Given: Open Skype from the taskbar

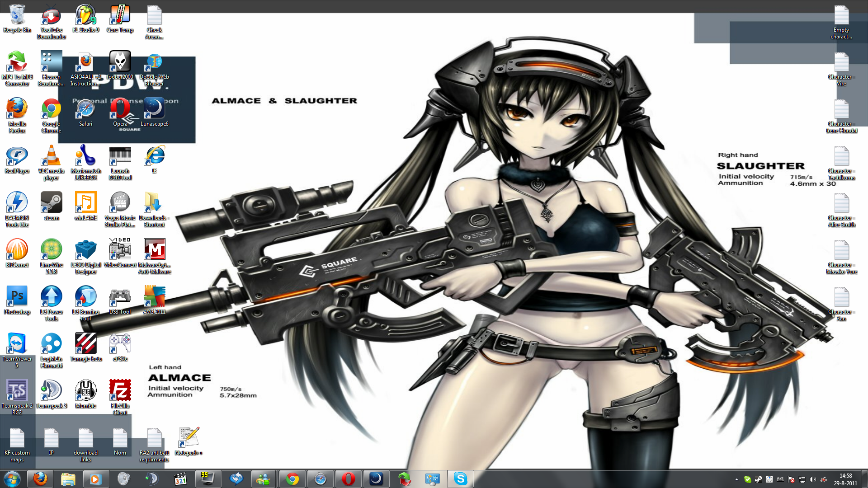Looking at the screenshot, I should pos(460,479).
